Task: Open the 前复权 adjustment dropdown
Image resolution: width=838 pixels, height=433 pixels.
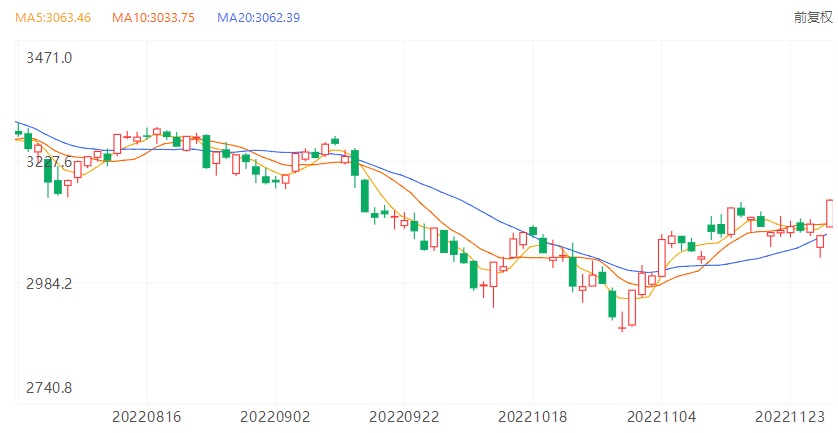Action: point(812,18)
